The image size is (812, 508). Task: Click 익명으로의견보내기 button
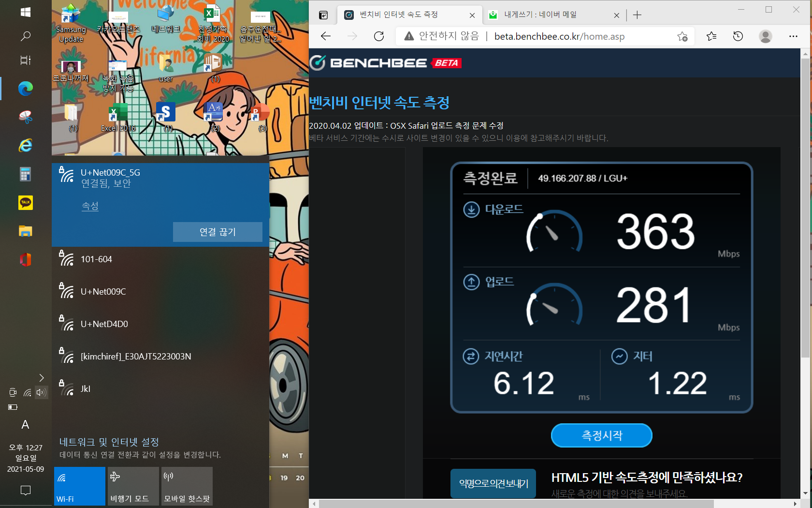493,483
